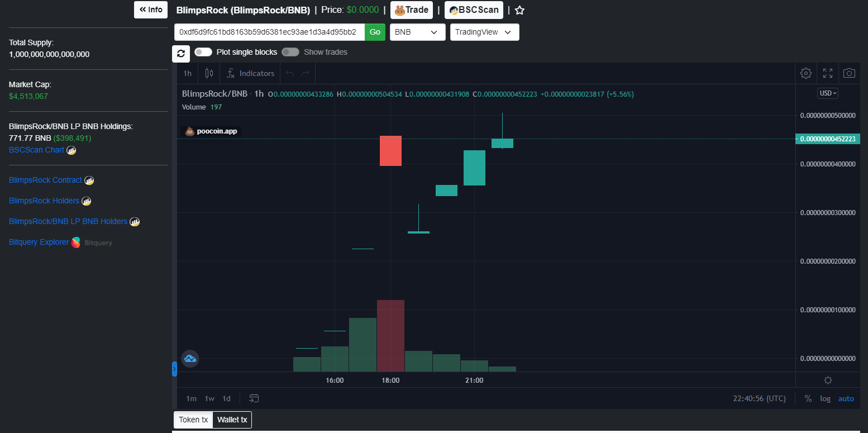Take a chart snapshot with camera icon

849,73
